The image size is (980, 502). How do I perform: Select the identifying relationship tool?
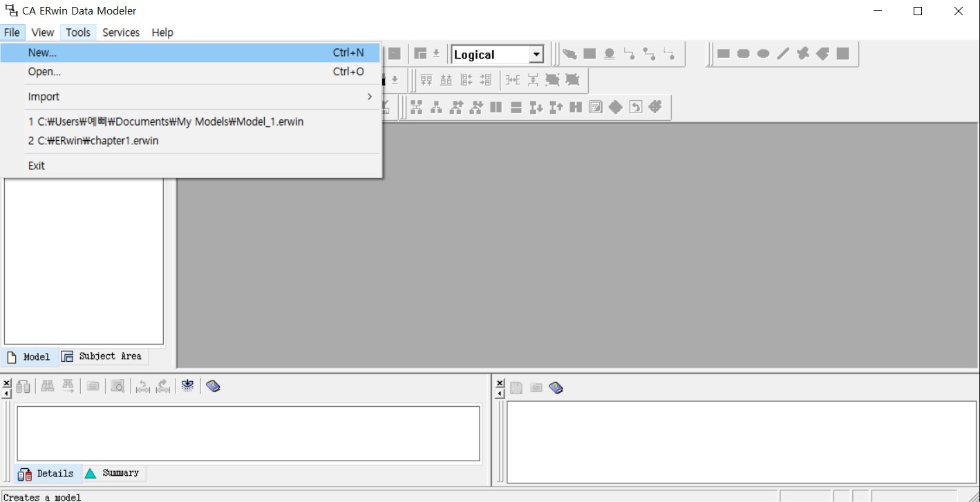point(629,54)
